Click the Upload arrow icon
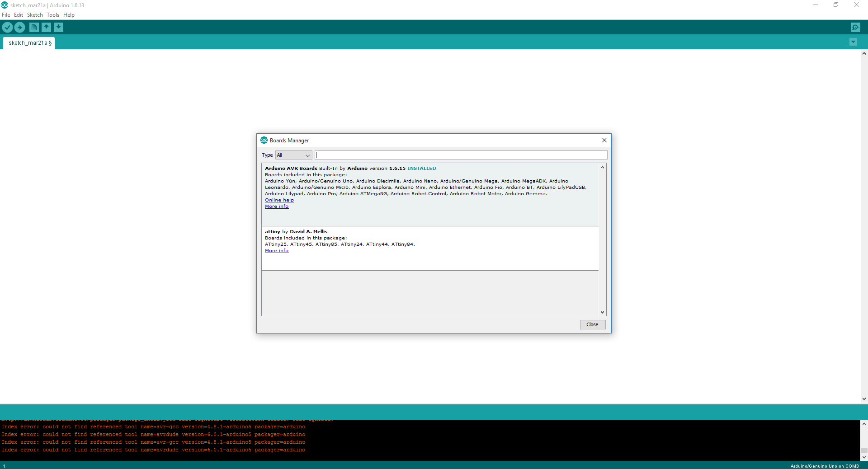The height and width of the screenshot is (469, 868). (x=19, y=28)
